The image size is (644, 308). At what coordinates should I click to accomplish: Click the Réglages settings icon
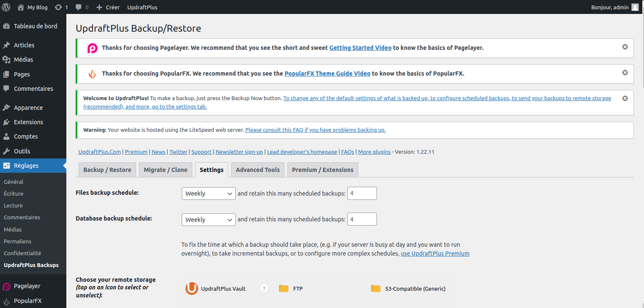tap(6, 166)
